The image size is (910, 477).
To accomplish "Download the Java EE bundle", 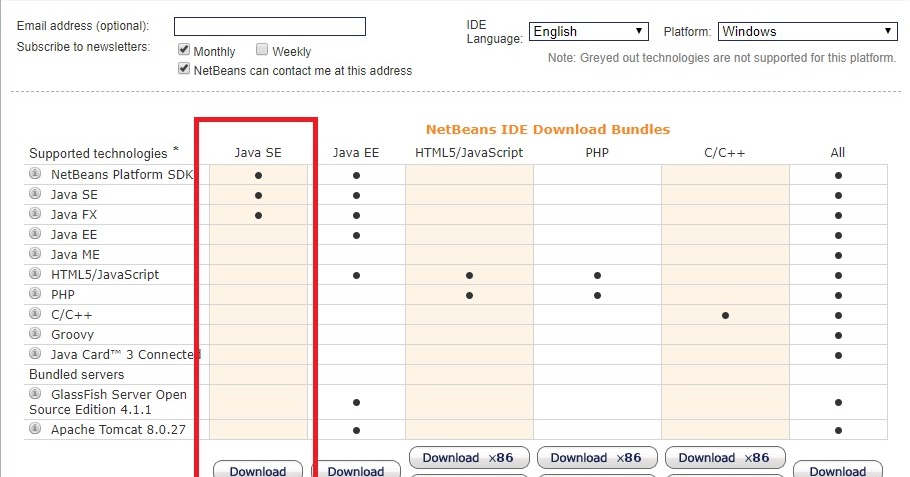I will [356, 469].
